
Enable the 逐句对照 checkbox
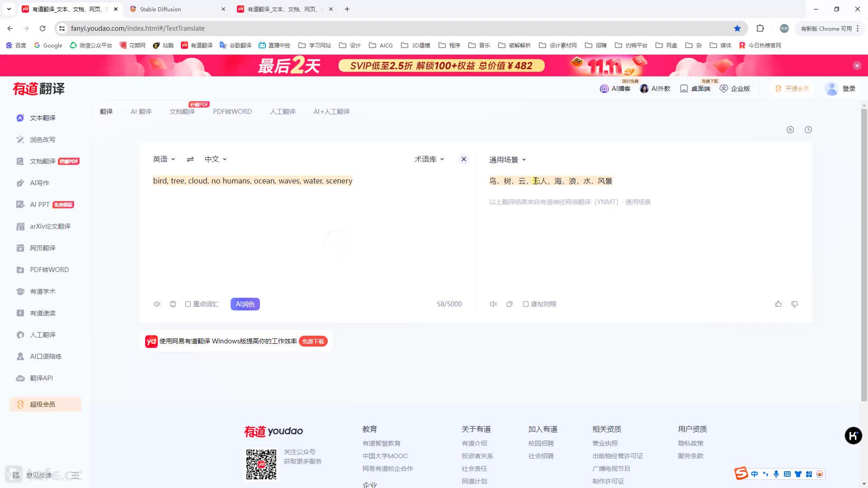pyautogui.click(x=526, y=304)
